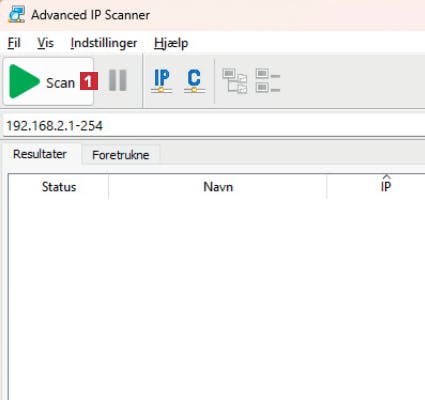Image resolution: width=425 pixels, height=400 pixels.
Task: Switch to the Resultater tab
Action: (40, 154)
